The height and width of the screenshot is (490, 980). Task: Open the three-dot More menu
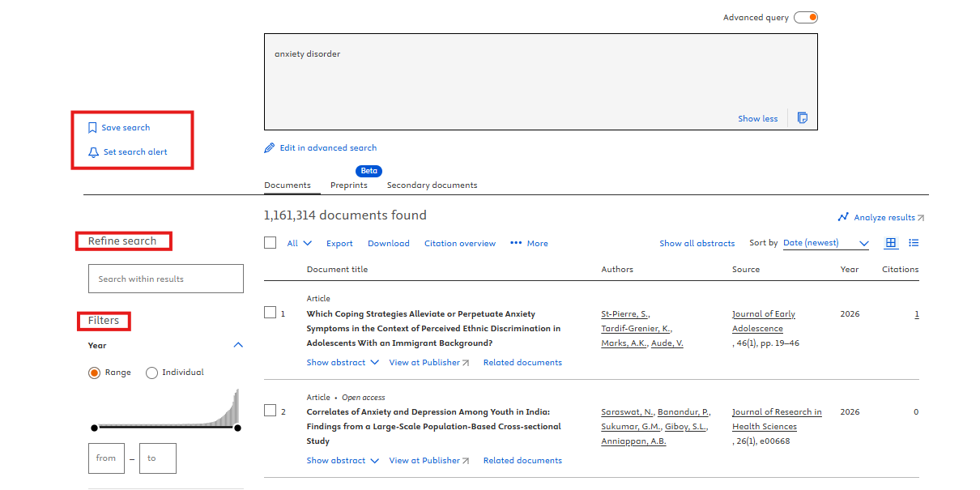[516, 243]
